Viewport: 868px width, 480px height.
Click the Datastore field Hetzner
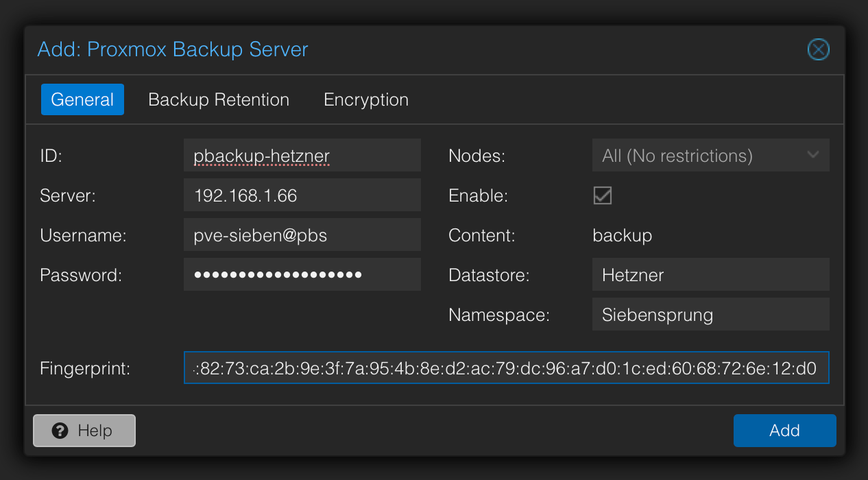click(x=711, y=274)
